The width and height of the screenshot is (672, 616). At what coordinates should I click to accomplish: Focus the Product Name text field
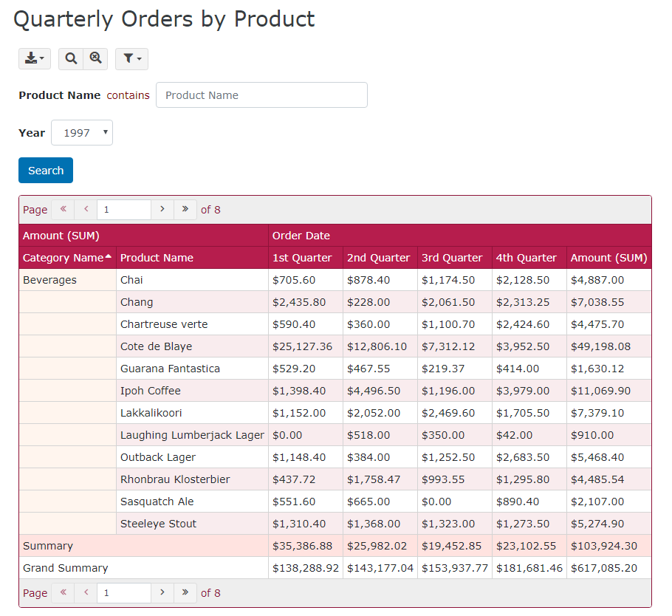261,95
